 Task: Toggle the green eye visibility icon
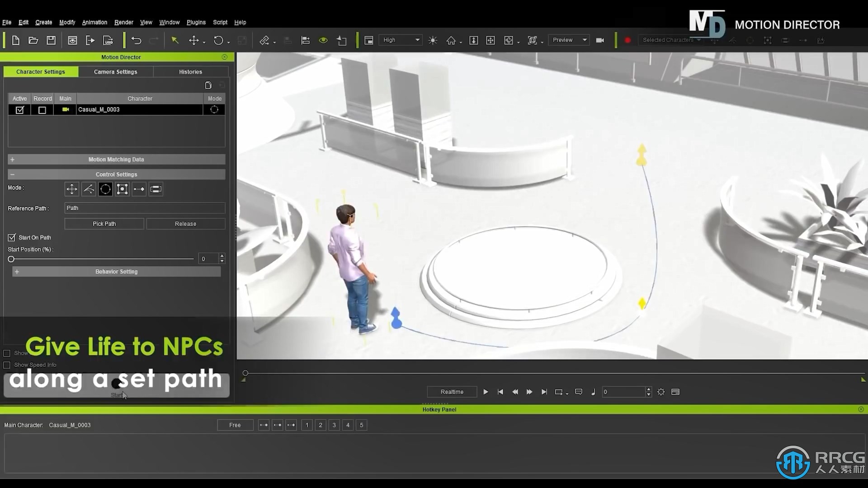click(323, 40)
